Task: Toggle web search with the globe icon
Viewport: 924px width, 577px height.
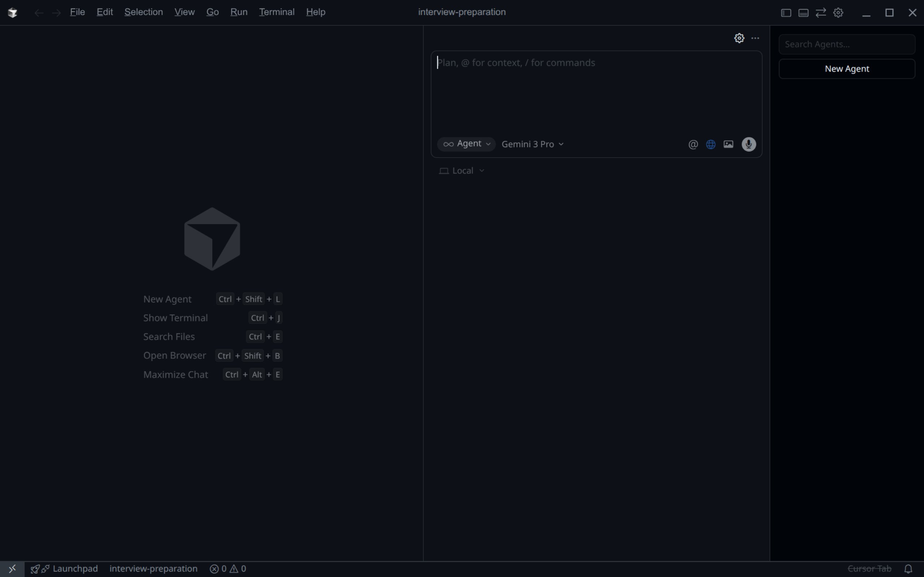Action: [710, 144]
